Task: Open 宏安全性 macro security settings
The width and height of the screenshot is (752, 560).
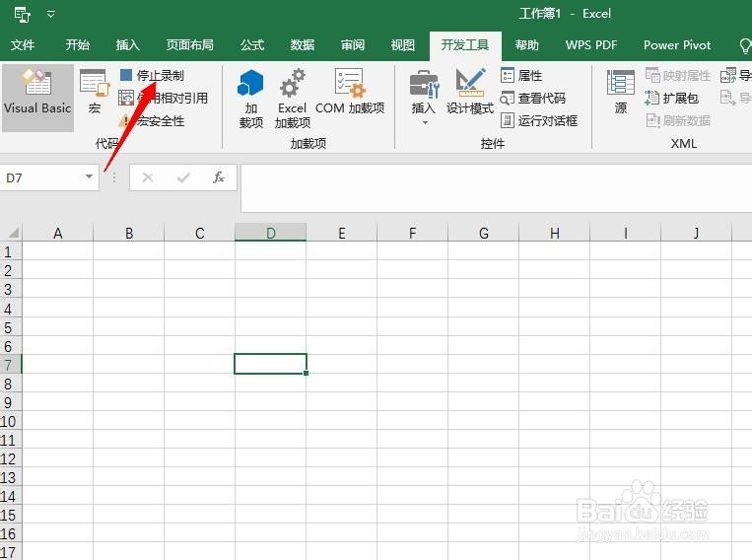Action: click(152, 120)
